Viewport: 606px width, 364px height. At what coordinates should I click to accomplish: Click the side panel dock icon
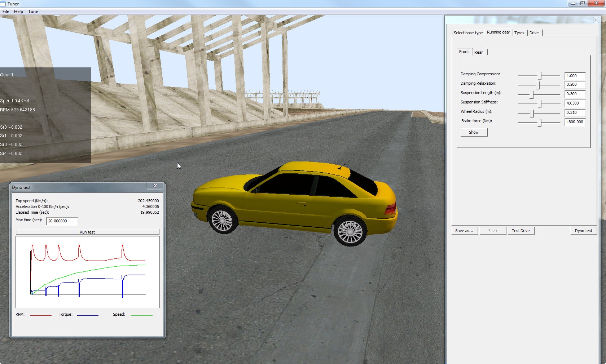pos(596,20)
